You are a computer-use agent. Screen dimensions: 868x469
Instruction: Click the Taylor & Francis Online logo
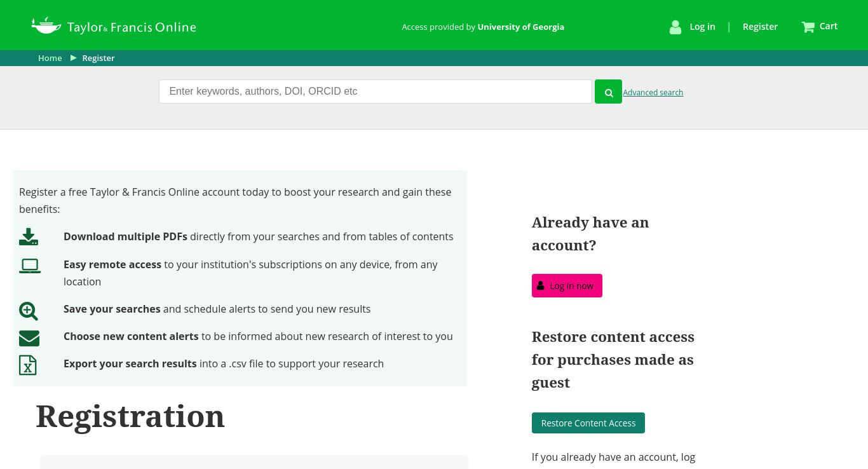[x=114, y=26]
